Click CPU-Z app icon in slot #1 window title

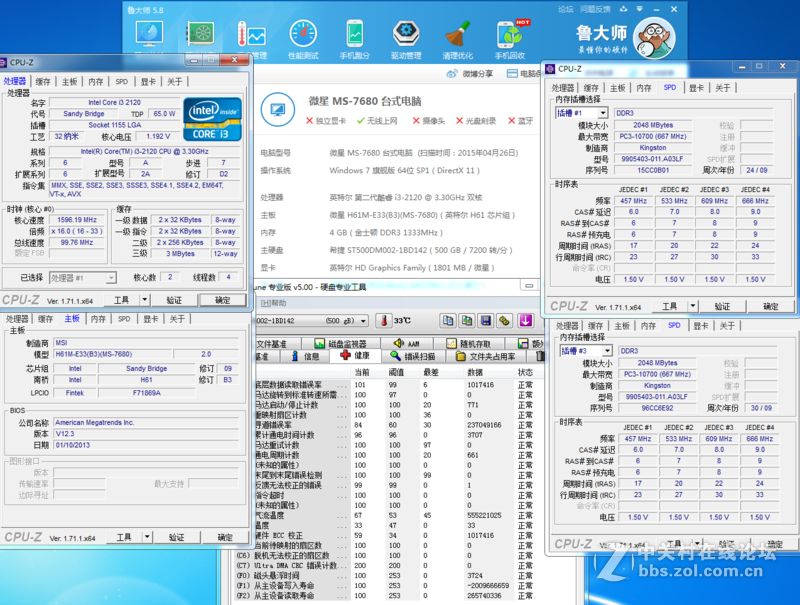550,69
